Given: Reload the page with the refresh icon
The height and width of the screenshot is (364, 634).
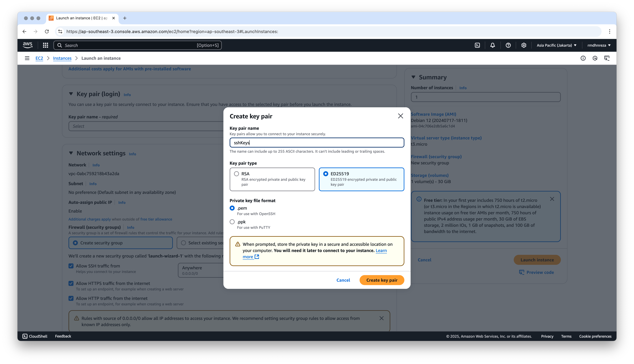Looking at the screenshot, I should click(x=47, y=32).
